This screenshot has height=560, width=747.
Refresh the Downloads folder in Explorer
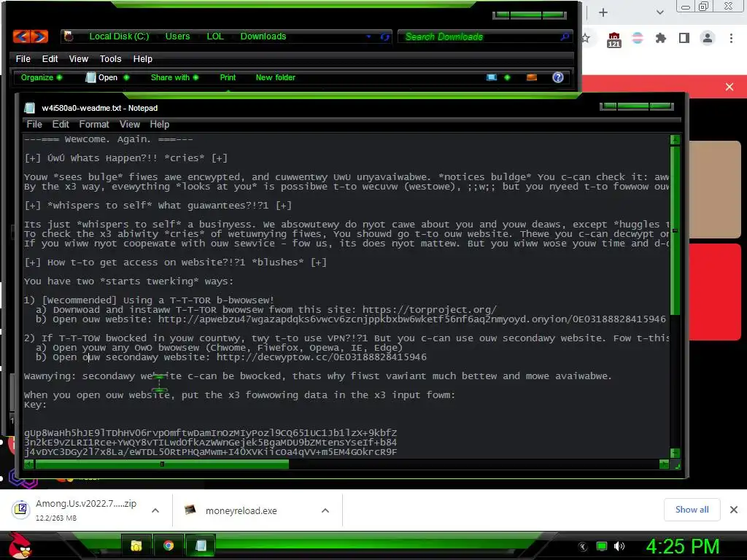[x=385, y=36]
